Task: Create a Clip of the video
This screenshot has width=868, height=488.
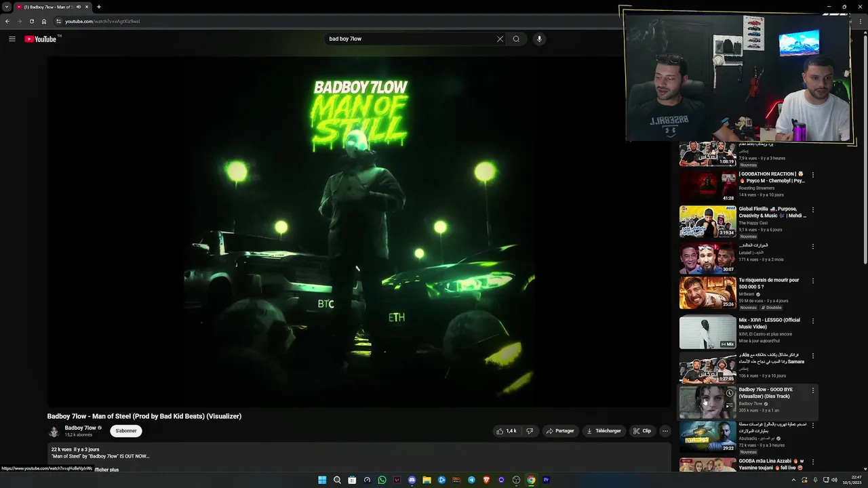Action: (x=642, y=430)
